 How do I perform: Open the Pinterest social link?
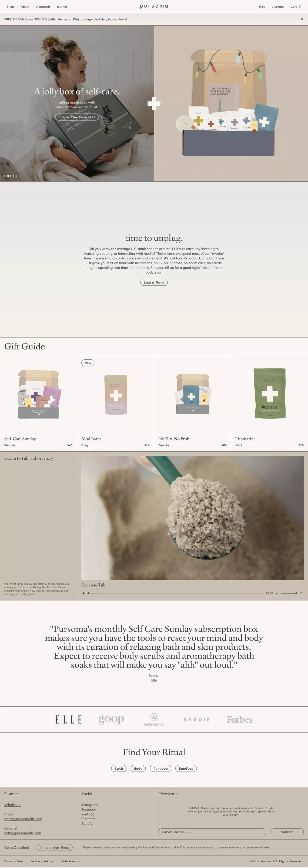click(88, 819)
